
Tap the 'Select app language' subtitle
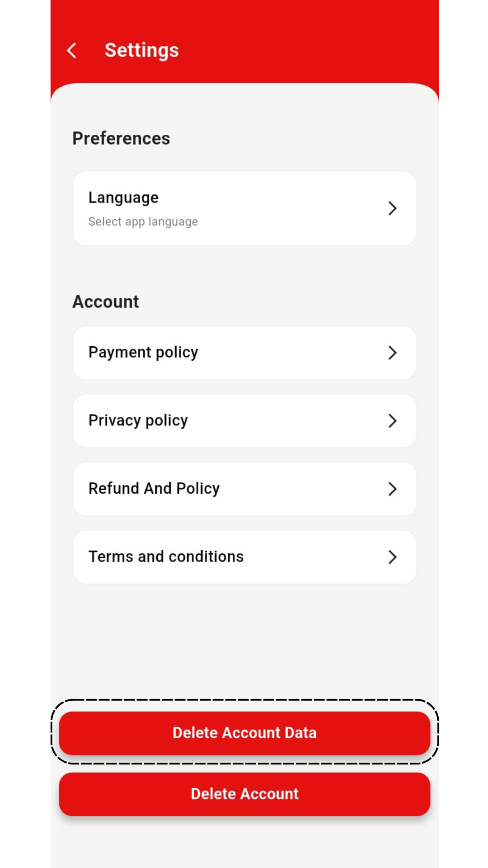click(x=143, y=222)
